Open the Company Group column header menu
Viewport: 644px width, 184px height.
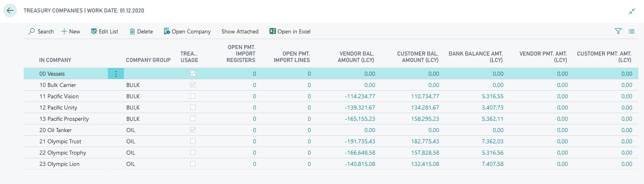(x=148, y=60)
